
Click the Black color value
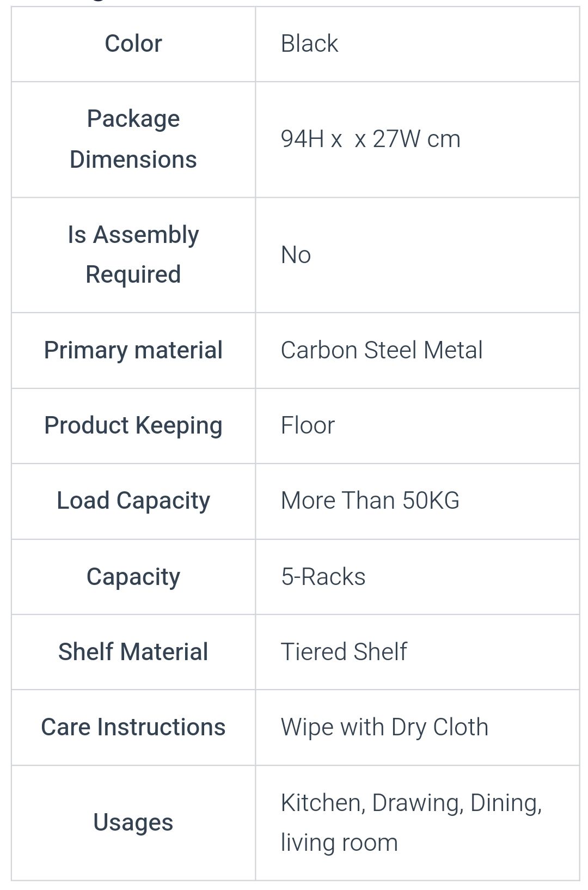click(309, 44)
